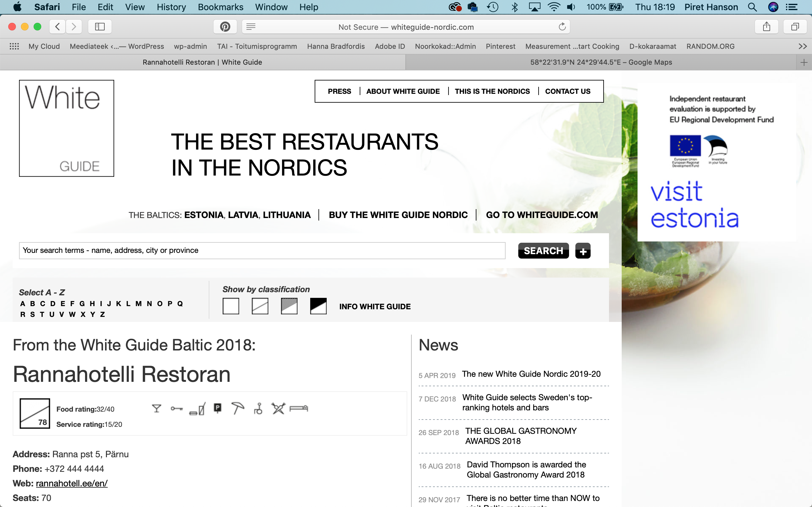Viewport: 812px width, 507px height.
Task: Expand hidden bookmarks with double chevron
Action: coord(802,46)
